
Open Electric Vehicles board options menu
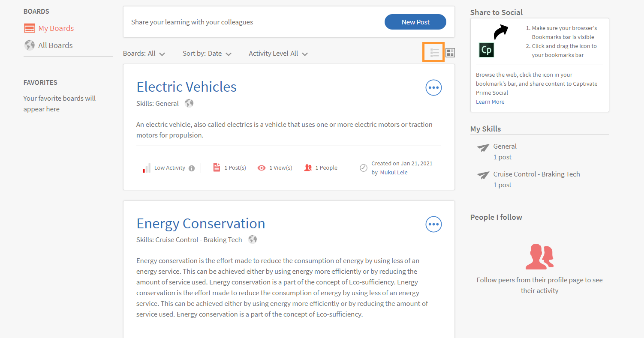(433, 87)
